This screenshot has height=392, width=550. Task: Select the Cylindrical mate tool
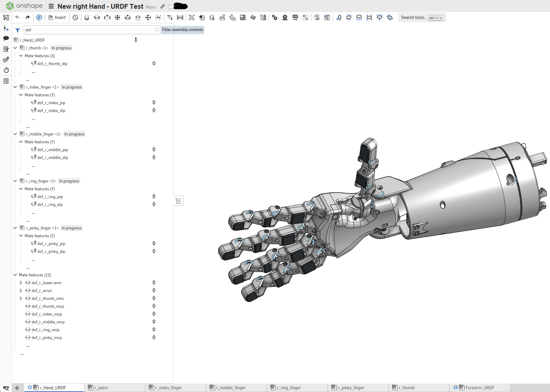[x=128, y=17]
